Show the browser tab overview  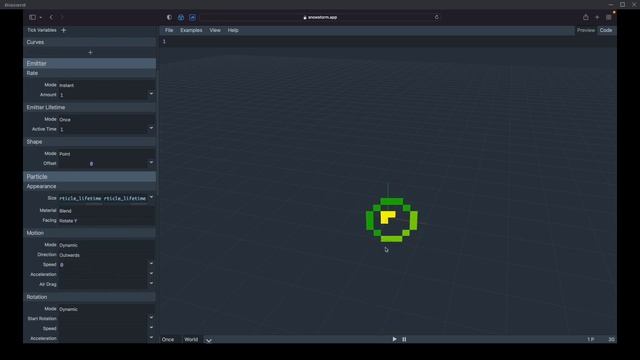point(609,17)
